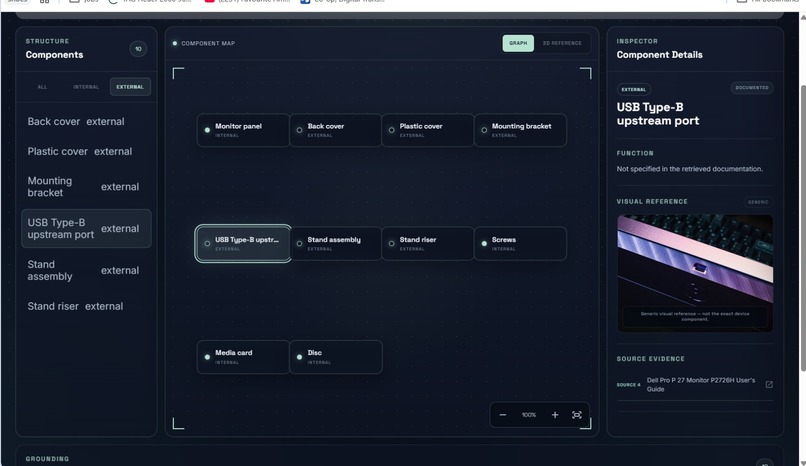This screenshot has height=466, width=806.
Task: Click the Stand assembly graph node
Action: tap(335, 244)
